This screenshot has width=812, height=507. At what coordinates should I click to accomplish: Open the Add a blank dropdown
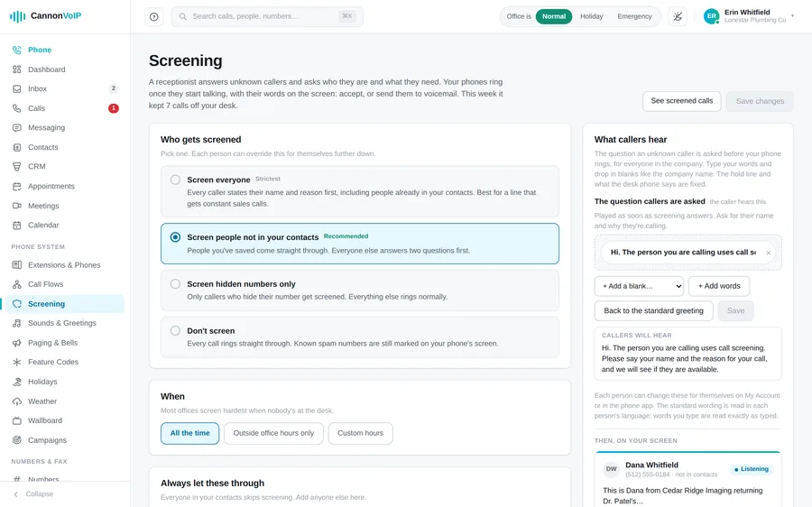pyautogui.click(x=639, y=286)
